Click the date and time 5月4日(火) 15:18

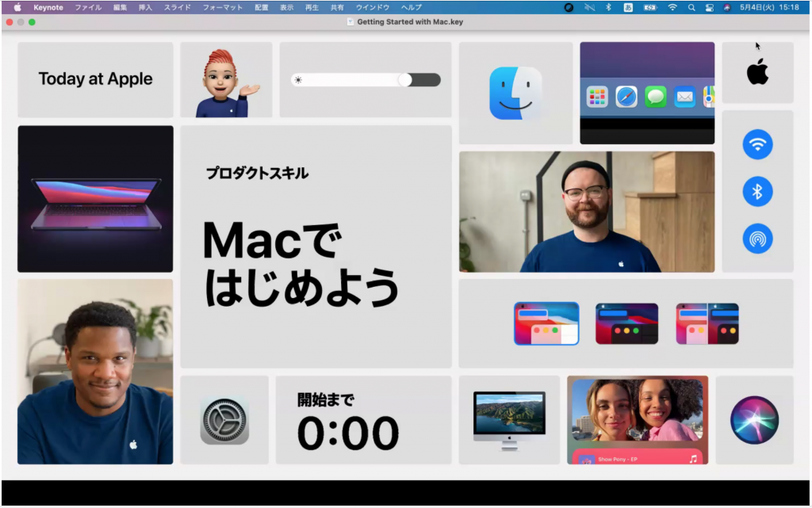click(769, 7)
